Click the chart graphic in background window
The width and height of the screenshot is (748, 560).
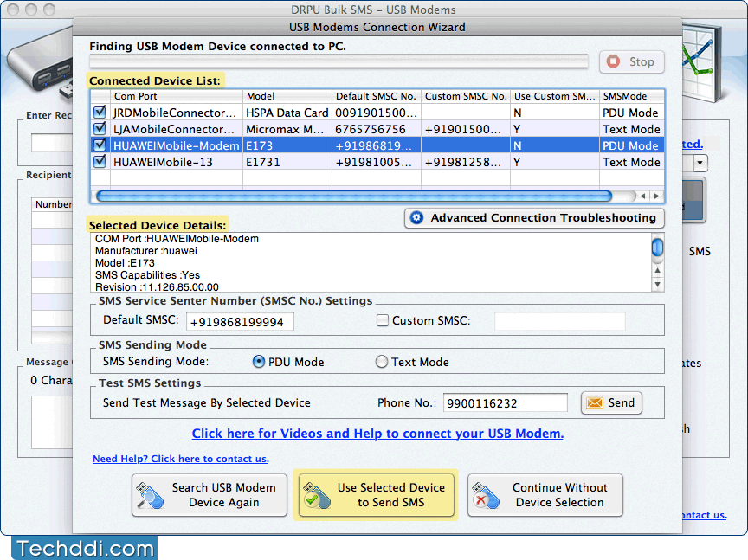(x=700, y=62)
